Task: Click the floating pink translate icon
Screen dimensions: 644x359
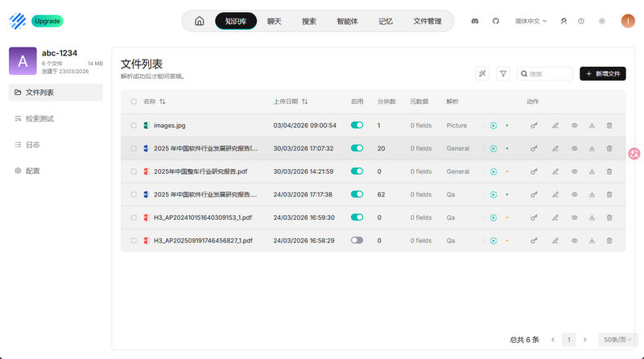Action: [x=634, y=154]
